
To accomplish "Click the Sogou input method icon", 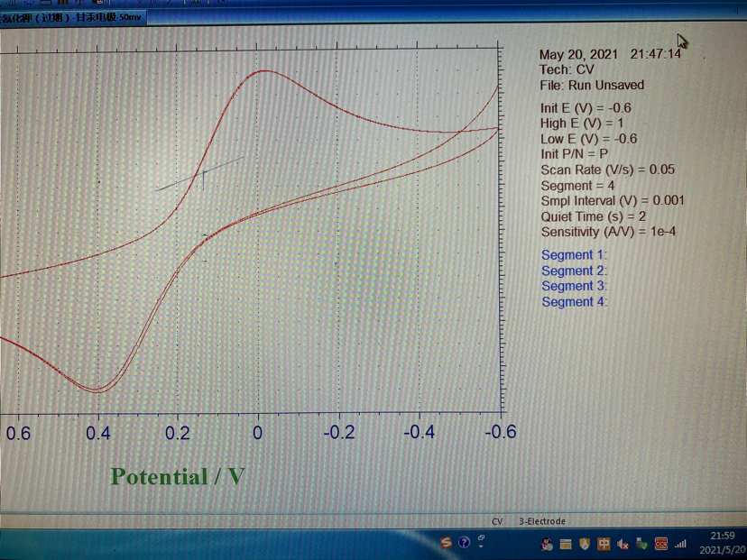I will point(447,543).
